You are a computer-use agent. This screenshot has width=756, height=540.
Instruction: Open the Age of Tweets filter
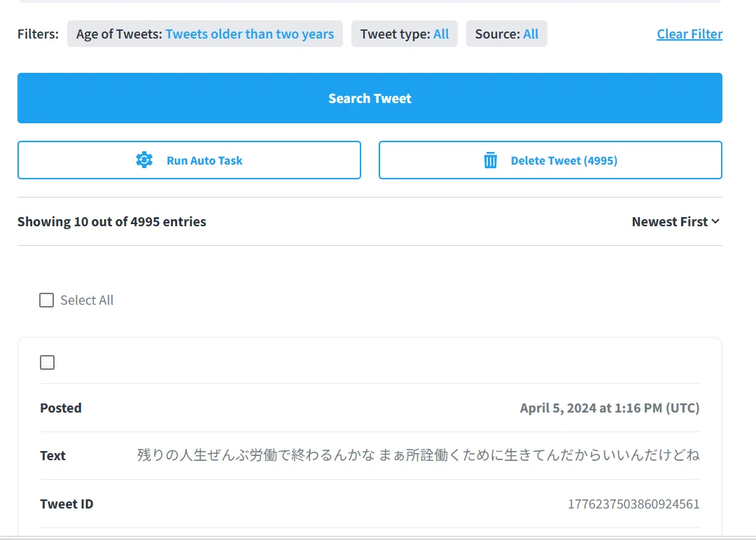(x=205, y=34)
